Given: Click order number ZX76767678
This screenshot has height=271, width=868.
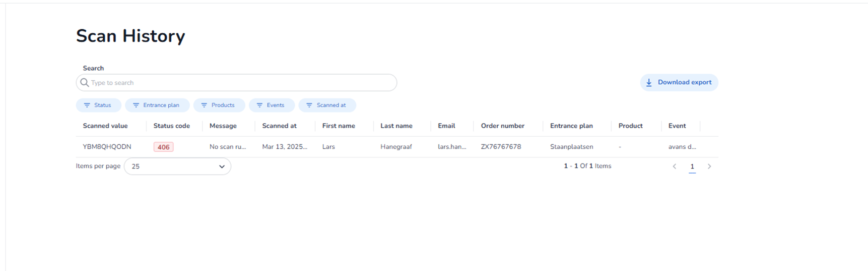Looking at the screenshot, I should 501,147.
